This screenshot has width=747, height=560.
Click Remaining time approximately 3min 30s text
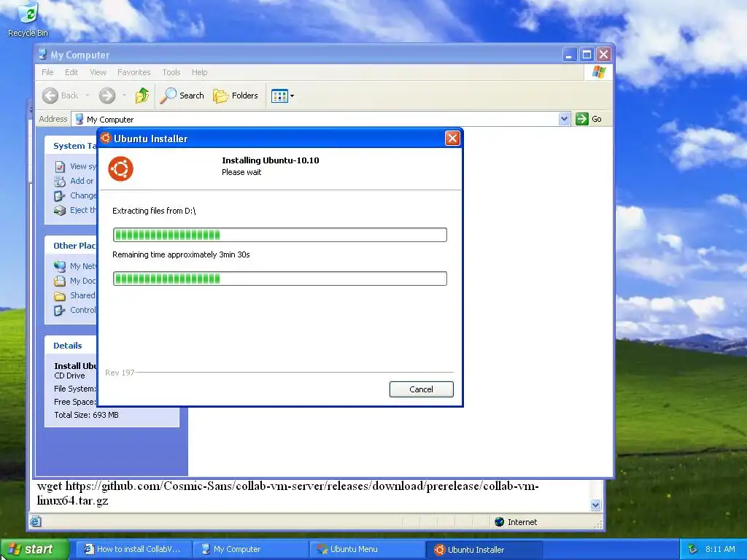click(181, 254)
